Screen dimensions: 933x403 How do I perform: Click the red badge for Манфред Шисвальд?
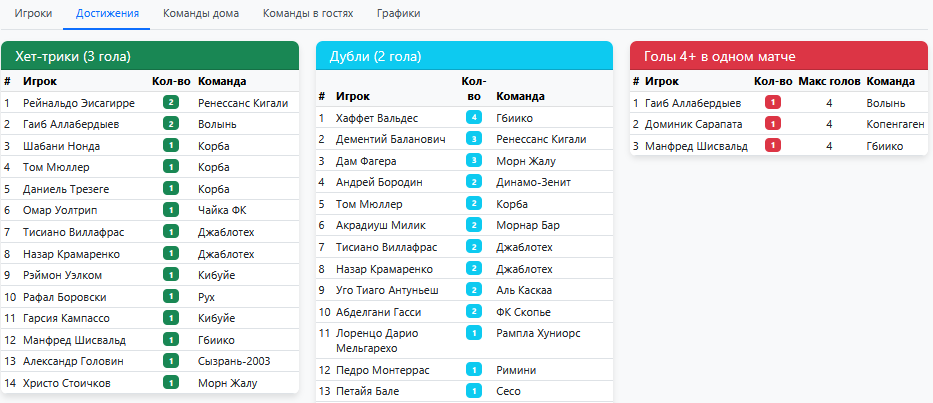772,146
